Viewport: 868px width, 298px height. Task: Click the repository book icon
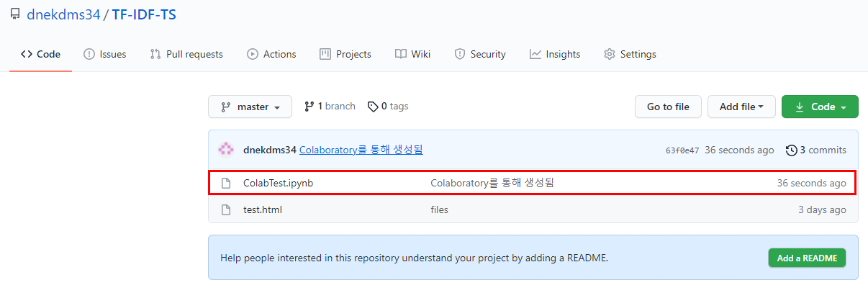coord(15,14)
